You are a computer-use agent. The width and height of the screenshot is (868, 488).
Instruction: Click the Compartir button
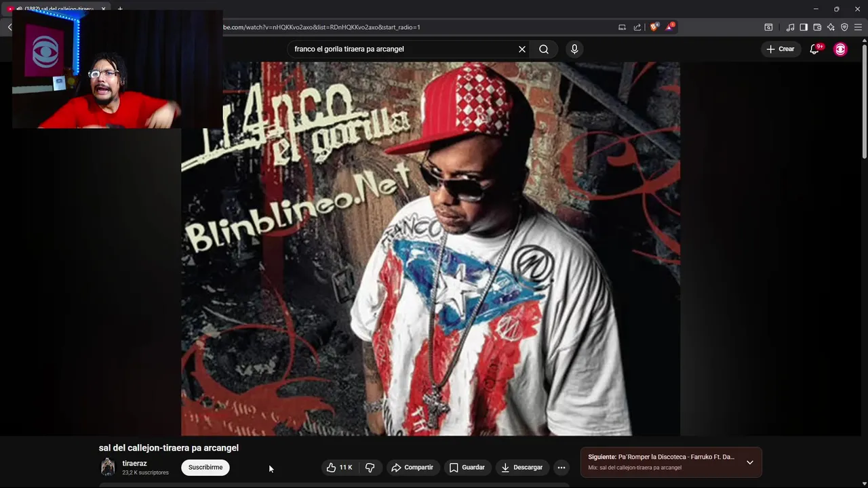[x=412, y=467]
